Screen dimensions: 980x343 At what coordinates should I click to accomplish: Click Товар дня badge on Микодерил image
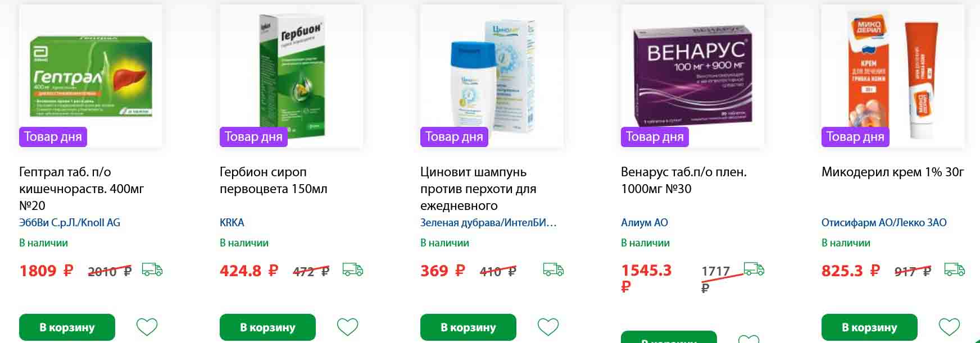pyautogui.click(x=855, y=136)
